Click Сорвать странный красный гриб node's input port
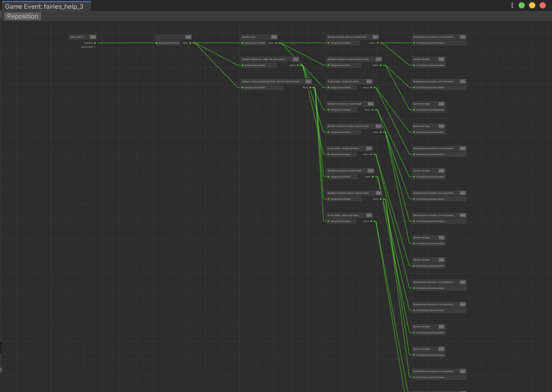The image size is (552, 392). coord(242,87)
